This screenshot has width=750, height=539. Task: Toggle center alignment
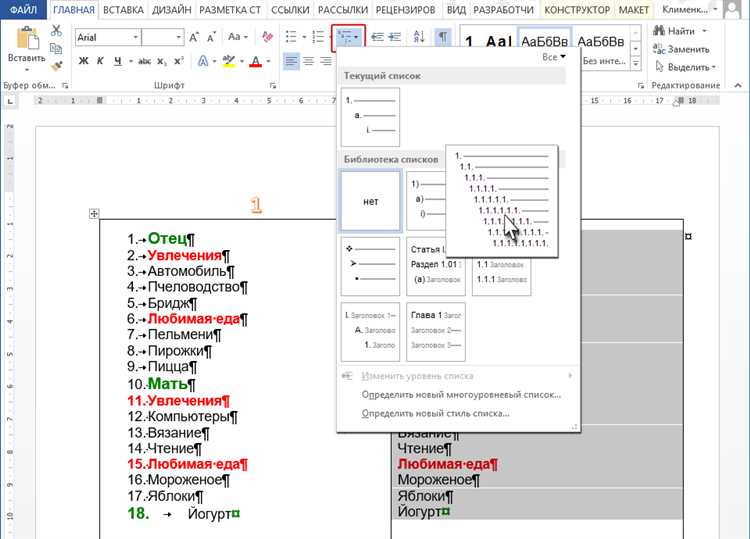coord(309,61)
